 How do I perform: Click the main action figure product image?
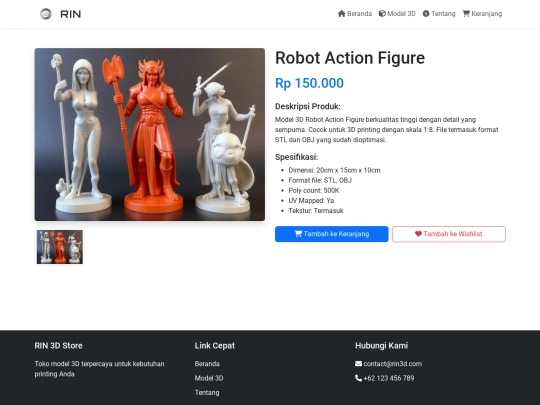(x=150, y=134)
